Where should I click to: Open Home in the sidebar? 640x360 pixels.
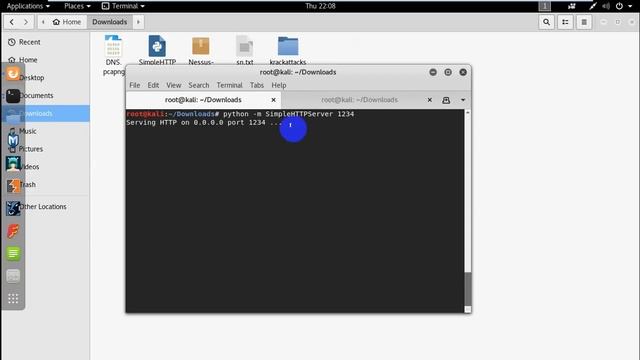click(x=28, y=60)
